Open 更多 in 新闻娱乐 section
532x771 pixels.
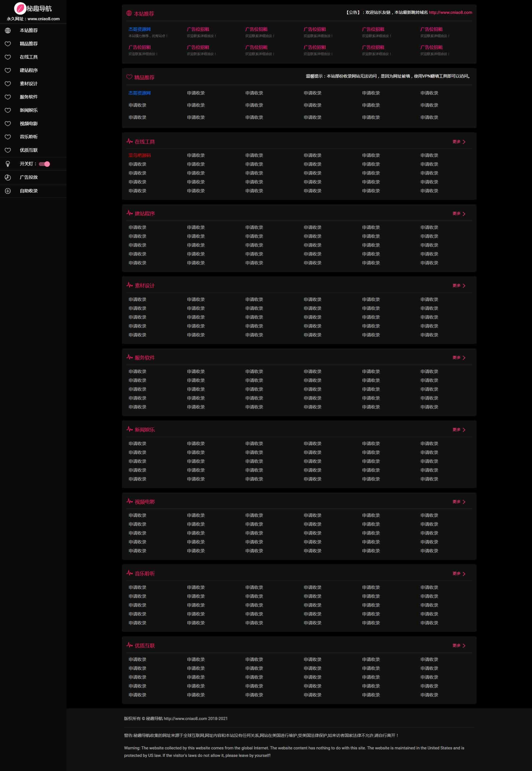[x=456, y=430]
